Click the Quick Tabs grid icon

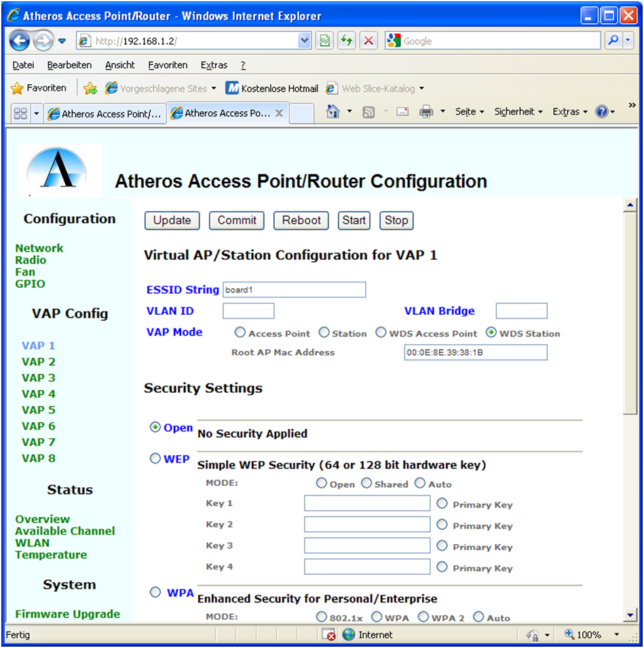coord(20,113)
